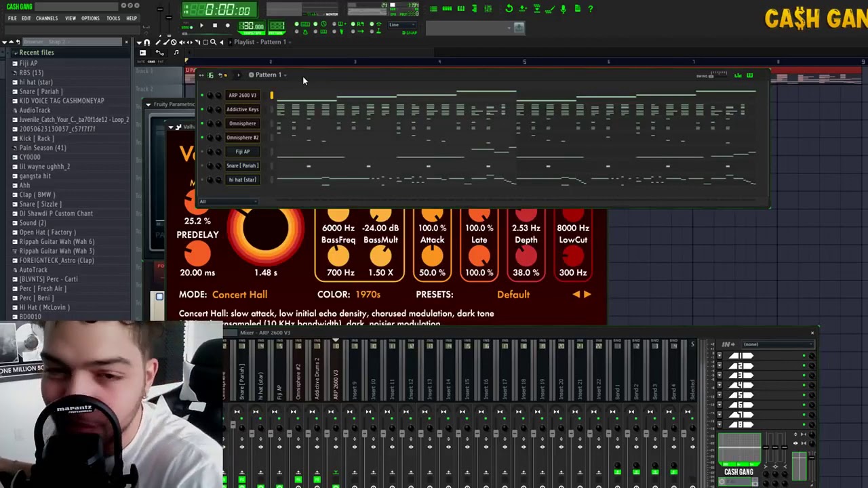868x488 pixels.
Task: Toggle mute LED for Omnisphere #2 channel
Action: [x=201, y=138]
